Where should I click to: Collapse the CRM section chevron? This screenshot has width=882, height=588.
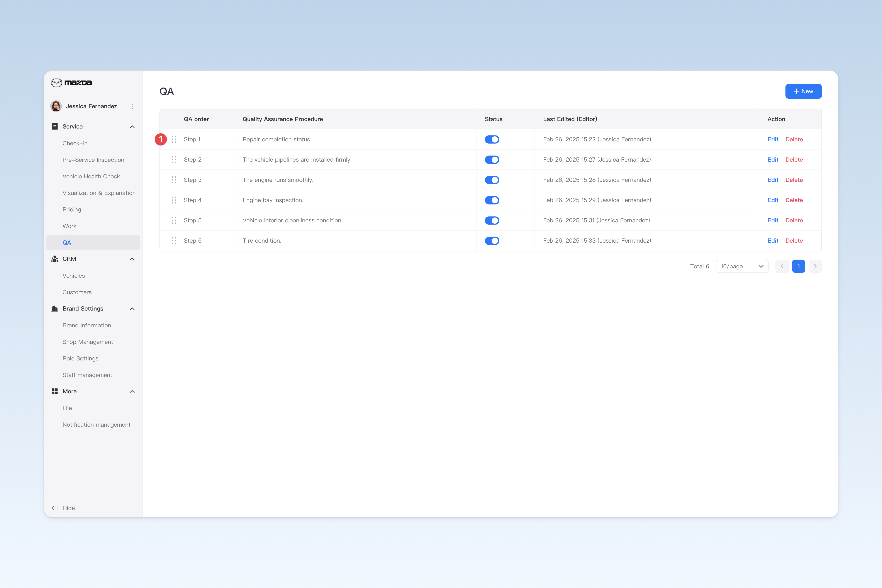click(x=132, y=259)
